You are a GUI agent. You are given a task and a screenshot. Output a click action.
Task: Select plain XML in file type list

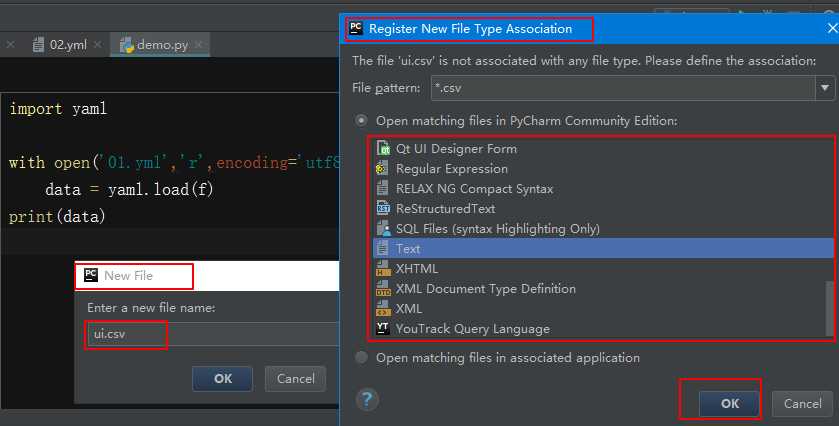604,308
